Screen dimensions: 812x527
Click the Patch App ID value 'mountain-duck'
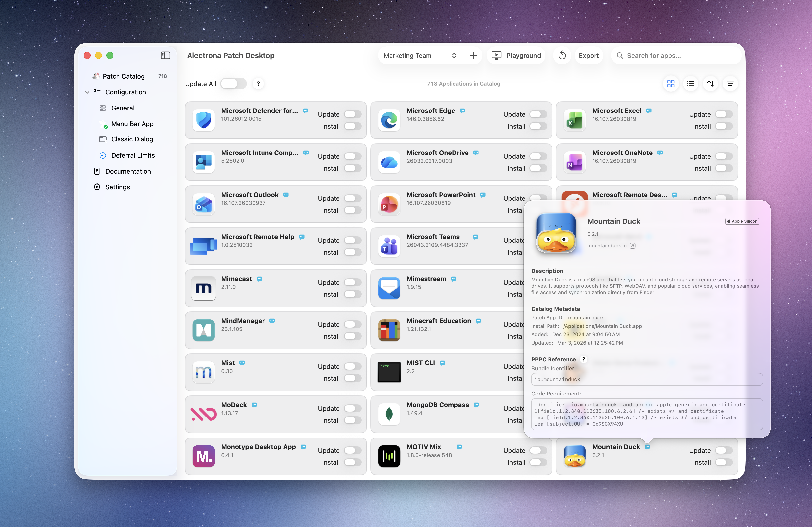tap(586, 318)
